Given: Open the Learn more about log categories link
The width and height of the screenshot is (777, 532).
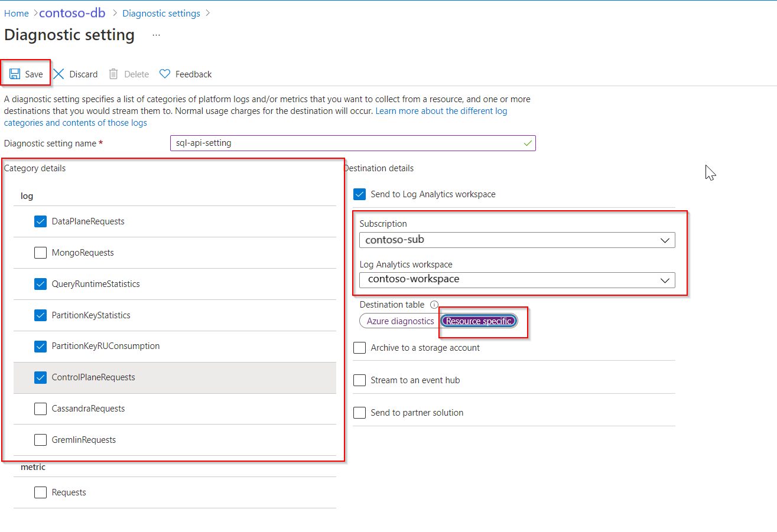Looking at the screenshot, I should pyautogui.click(x=441, y=111).
